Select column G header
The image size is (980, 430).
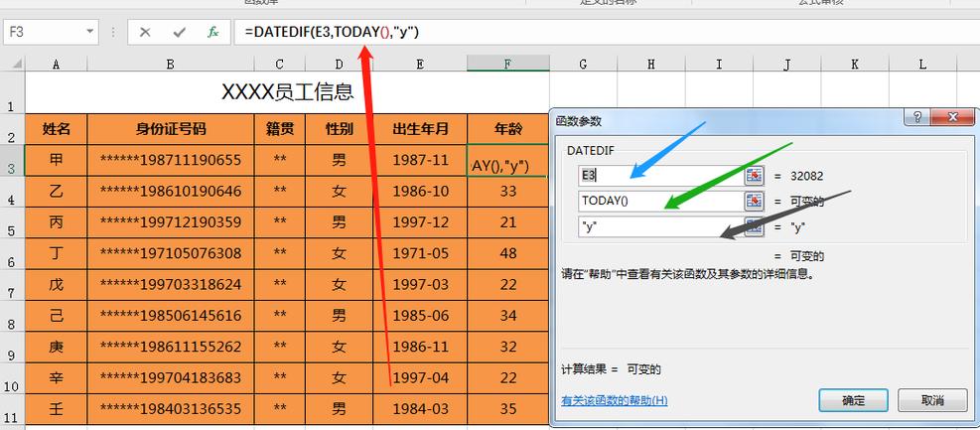coord(583,64)
